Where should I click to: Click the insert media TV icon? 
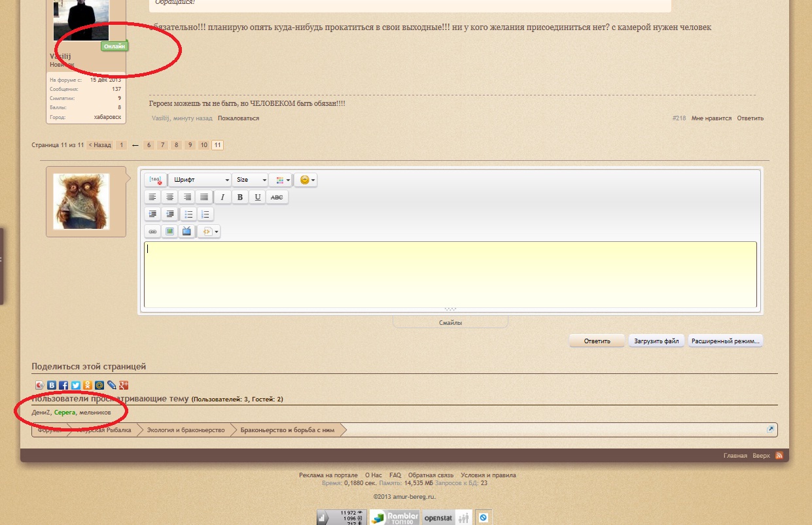(x=187, y=231)
